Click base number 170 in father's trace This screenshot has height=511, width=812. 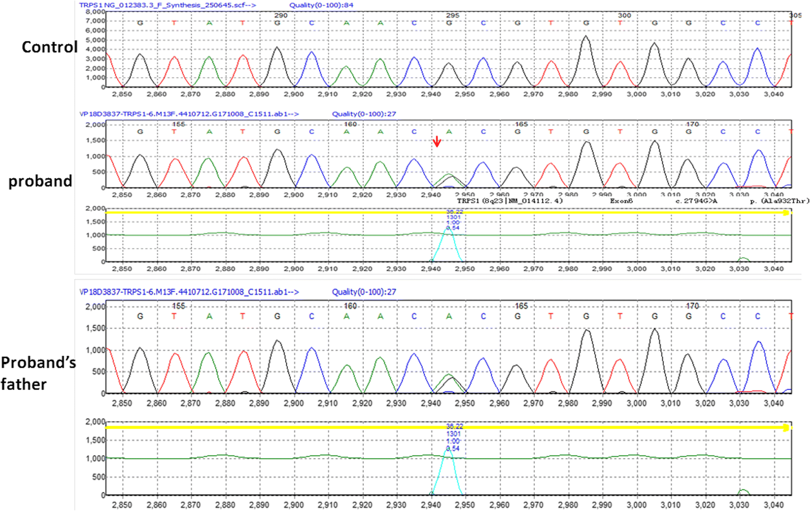coord(692,306)
